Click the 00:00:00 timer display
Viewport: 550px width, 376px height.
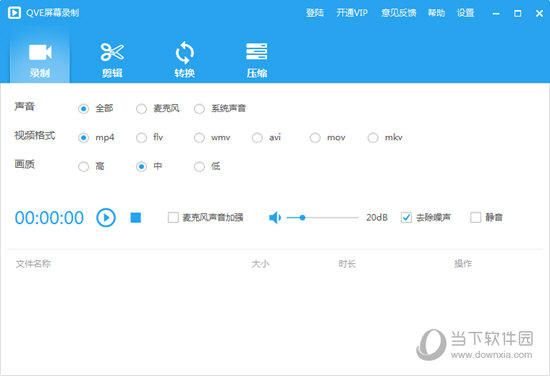tap(49, 218)
